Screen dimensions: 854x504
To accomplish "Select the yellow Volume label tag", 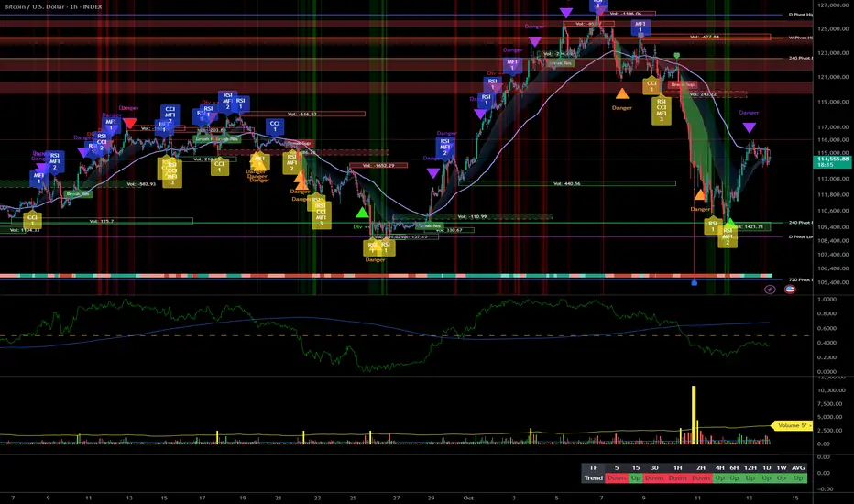I will 792,425.
